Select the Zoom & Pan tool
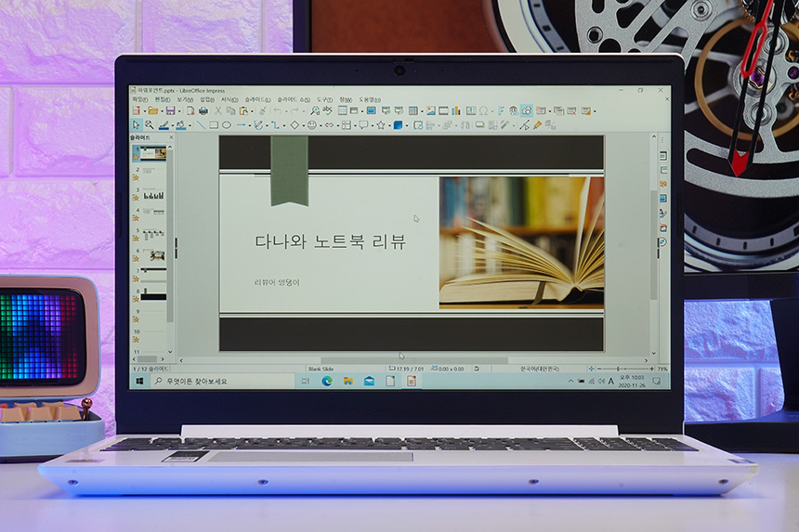Image resolution: width=799 pixels, height=532 pixels. pyautogui.click(x=150, y=124)
